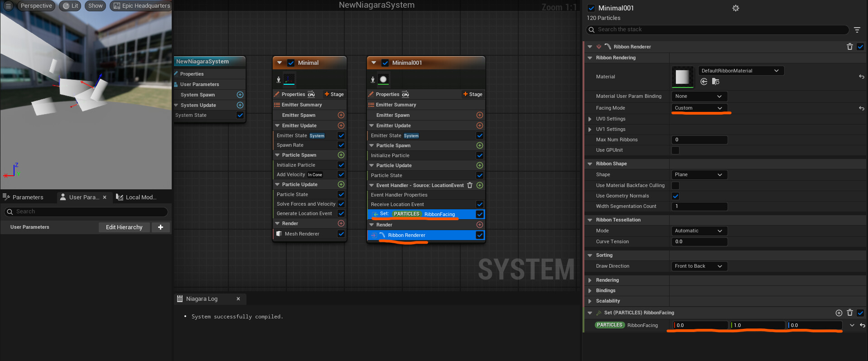Disable the Mesh Renderer checkbox
Image resolution: width=868 pixels, height=361 pixels.
[x=341, y=234]
